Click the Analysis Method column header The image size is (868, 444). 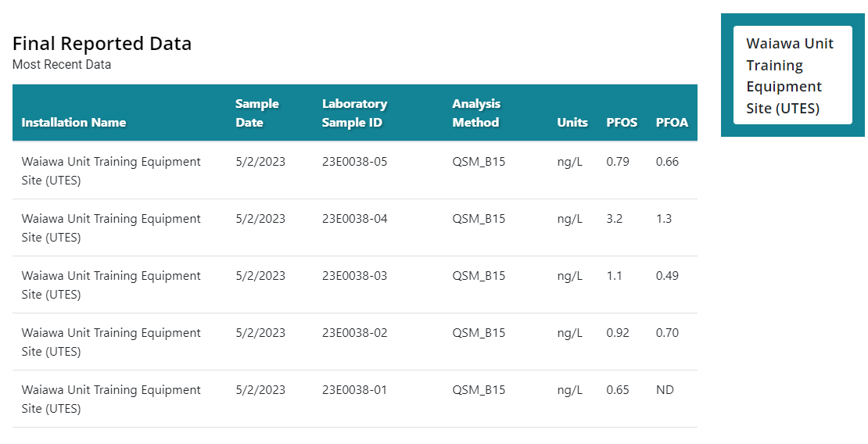click(x=476, y=113)
